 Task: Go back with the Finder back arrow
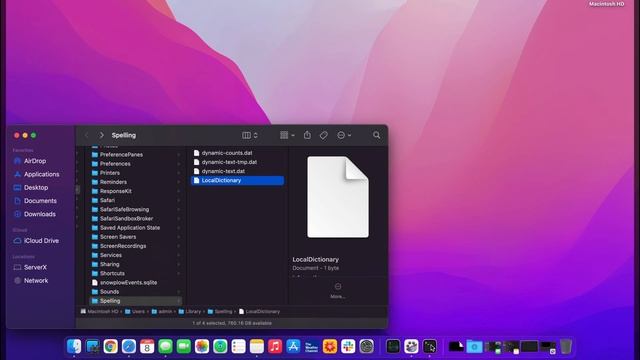pos(87,135)
